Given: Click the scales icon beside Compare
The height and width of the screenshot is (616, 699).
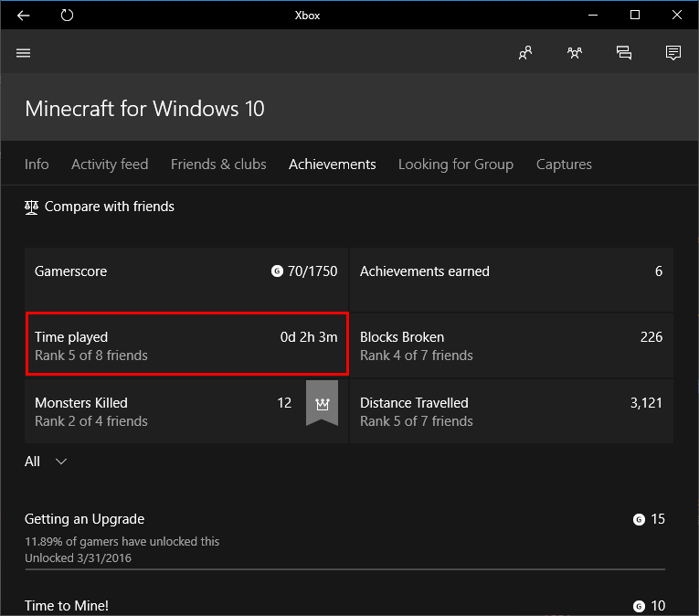Looking at the screenshot, I should [x=31, y=207].
